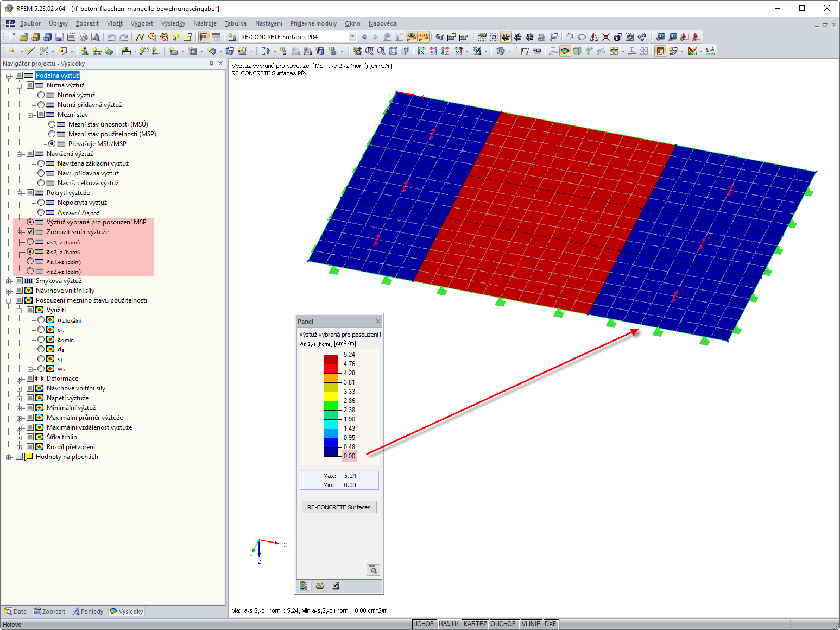Viewport: 840px width, 630px height.
Task: Click the green 2.38 legend color swatch
Action: pyautogui.click(x=331, y=405)
